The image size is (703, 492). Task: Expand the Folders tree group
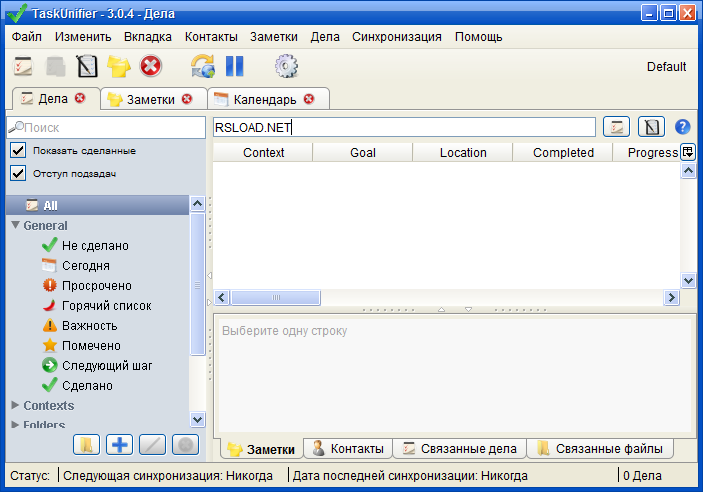pyautogui.click(x=15, y=424)
